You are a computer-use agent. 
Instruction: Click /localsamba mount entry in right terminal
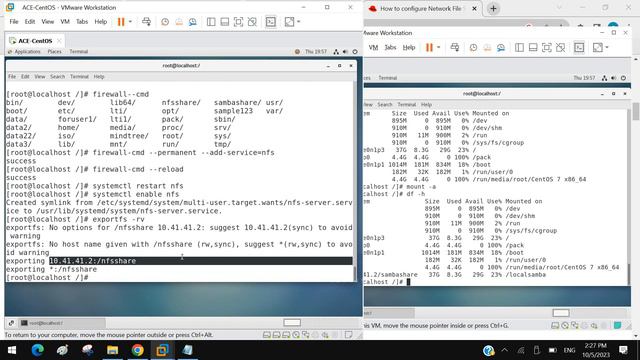pos(527,275)
